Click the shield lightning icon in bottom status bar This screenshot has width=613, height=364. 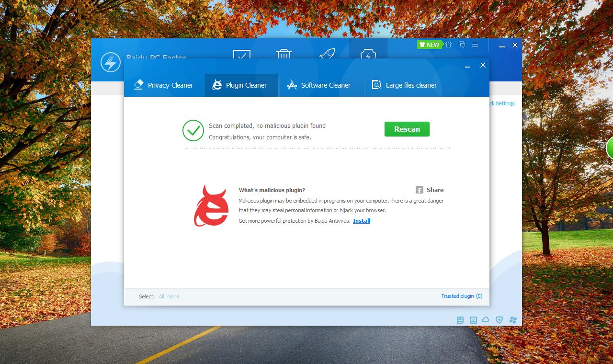coord(499,319)
